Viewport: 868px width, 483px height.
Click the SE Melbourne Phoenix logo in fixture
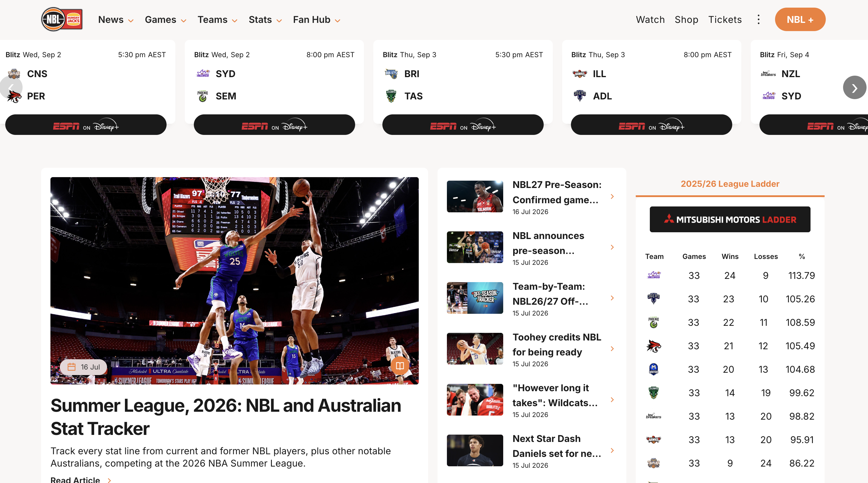pos(203,96)
